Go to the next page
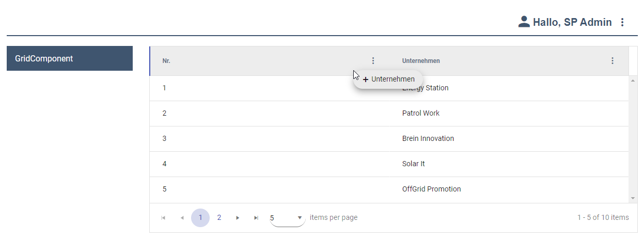 [238, 218]
